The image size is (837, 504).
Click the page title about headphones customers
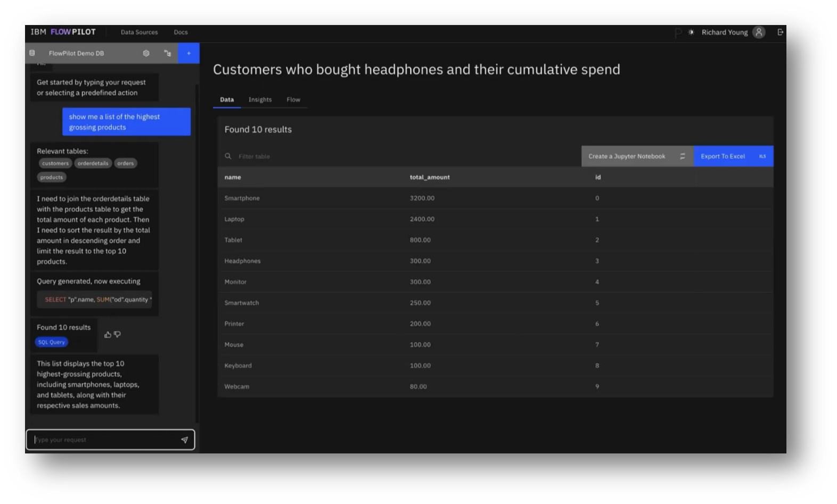pos(416,70)
